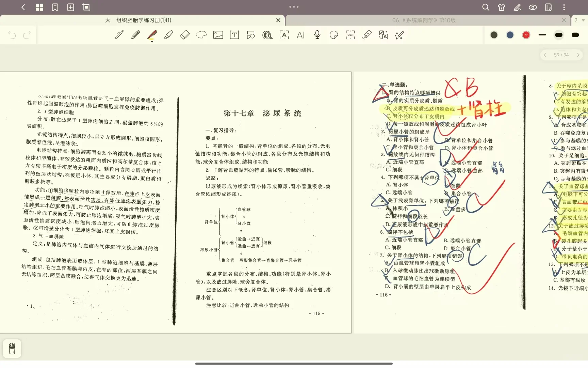The width and height of the screenshot is (588, 368).
Task: Insert an image from the toolbar
Action: pos(218,35)
